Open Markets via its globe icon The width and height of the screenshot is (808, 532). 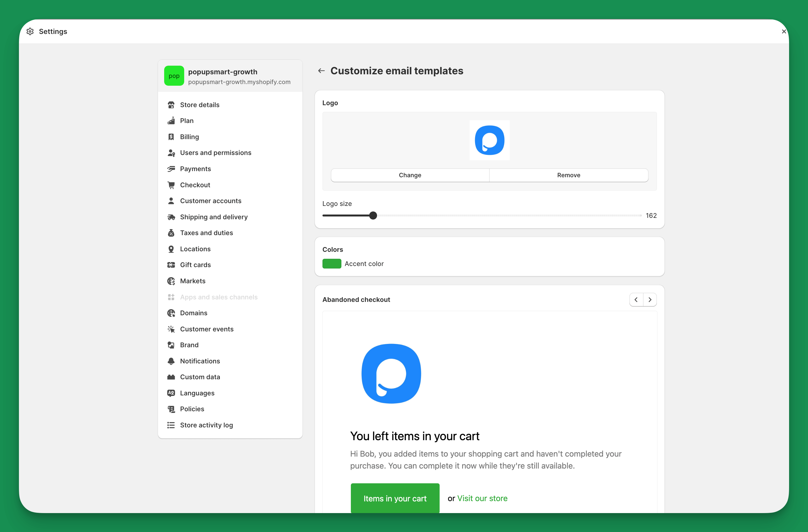(x=171, y=281)
